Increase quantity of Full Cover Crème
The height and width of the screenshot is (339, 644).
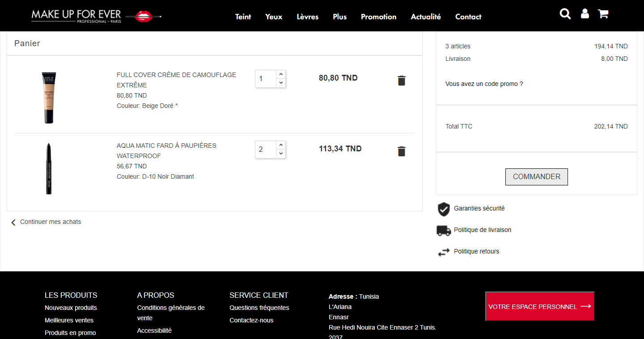pyautogui.click(x=281, y=75)
